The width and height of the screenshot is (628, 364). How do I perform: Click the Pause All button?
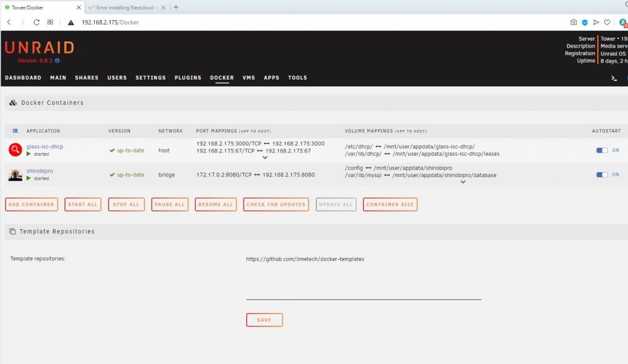[x=170, y=204]
